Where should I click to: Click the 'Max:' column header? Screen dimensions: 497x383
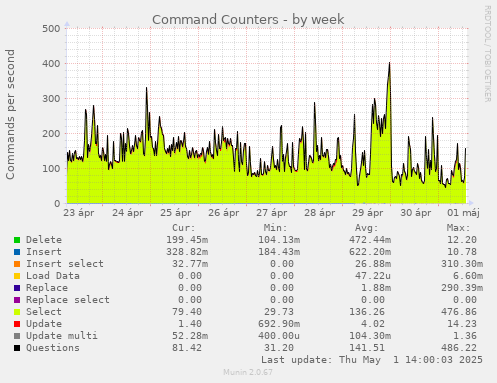point(458,228)
